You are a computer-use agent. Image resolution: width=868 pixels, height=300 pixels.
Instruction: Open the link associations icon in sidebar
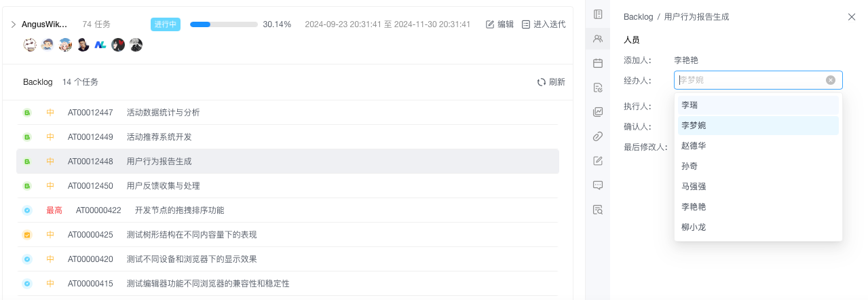click(x=598, y=136)
